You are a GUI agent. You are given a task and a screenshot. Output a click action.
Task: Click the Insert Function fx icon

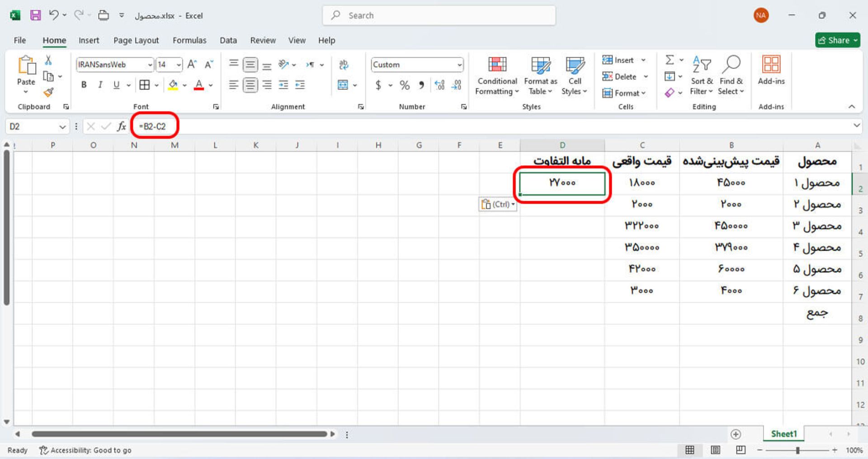[121, 126]
